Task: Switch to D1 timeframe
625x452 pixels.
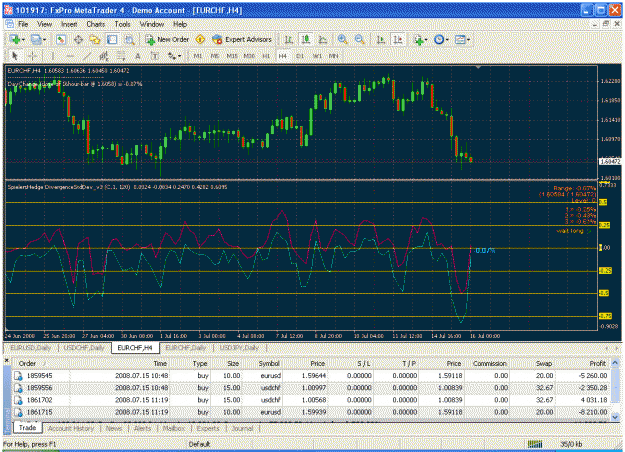Action: coord(300,56)
